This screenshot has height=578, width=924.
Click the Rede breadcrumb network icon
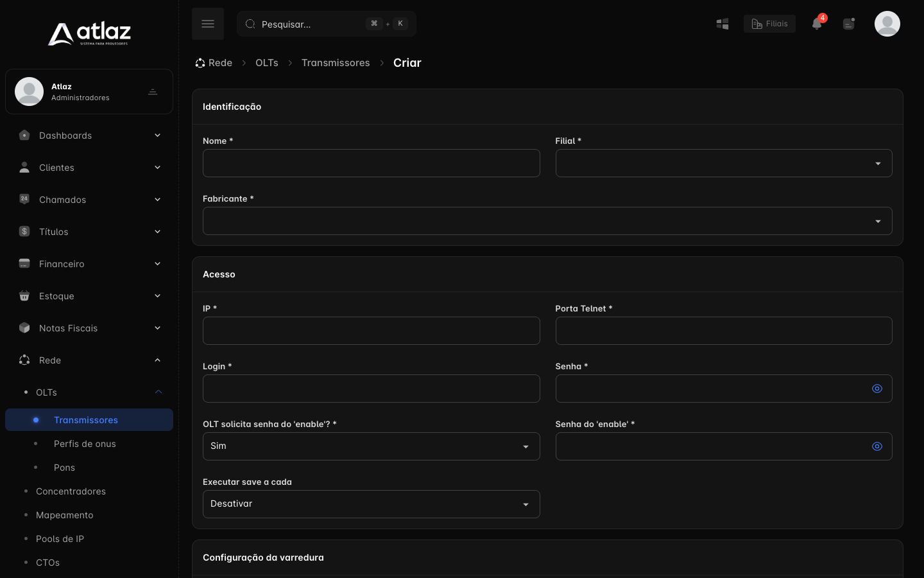coord(200,63)
